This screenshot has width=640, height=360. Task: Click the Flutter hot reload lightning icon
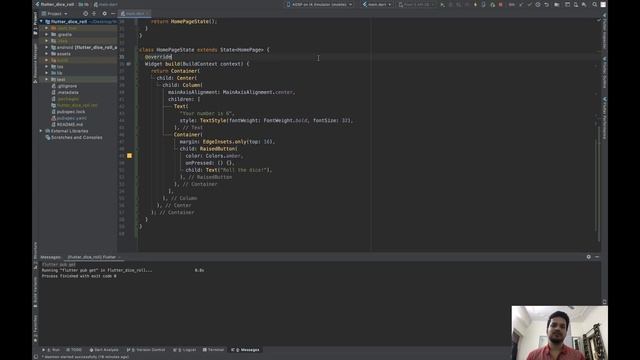(475, 4)
